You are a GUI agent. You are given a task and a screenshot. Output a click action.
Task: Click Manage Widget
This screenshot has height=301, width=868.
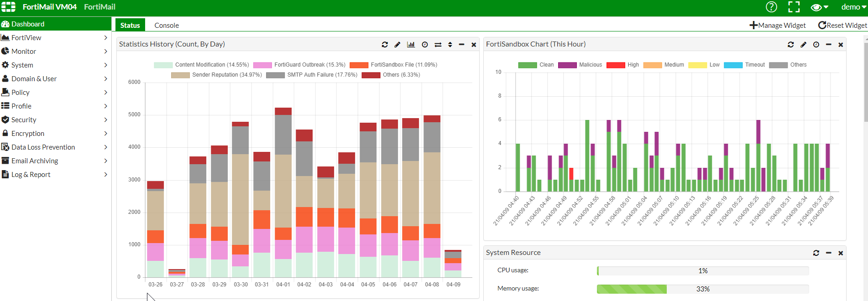778,25
